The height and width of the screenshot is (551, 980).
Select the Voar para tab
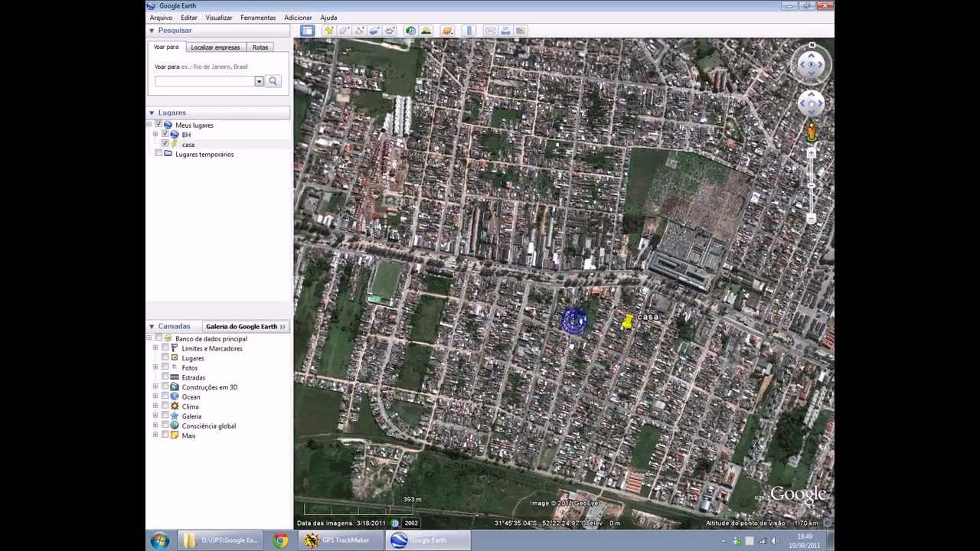(166, 47)
